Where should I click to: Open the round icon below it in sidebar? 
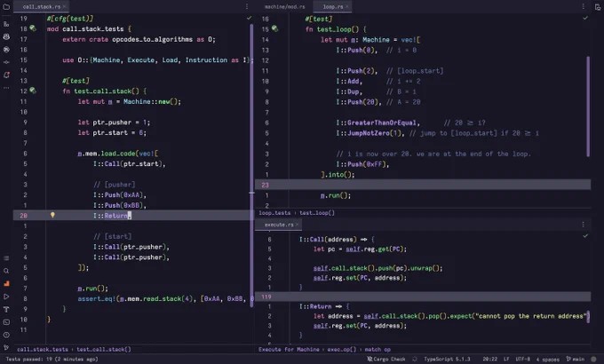coord(6,50)
